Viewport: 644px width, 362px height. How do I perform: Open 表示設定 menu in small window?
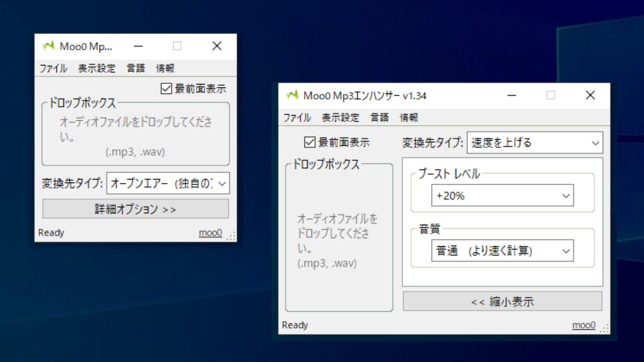97,69
